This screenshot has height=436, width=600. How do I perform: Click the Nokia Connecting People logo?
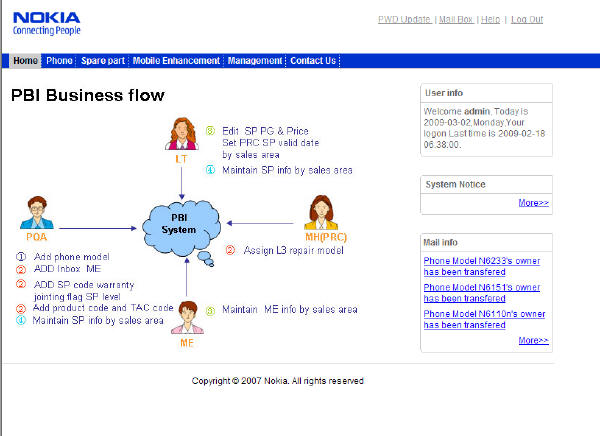click(40, 22)
